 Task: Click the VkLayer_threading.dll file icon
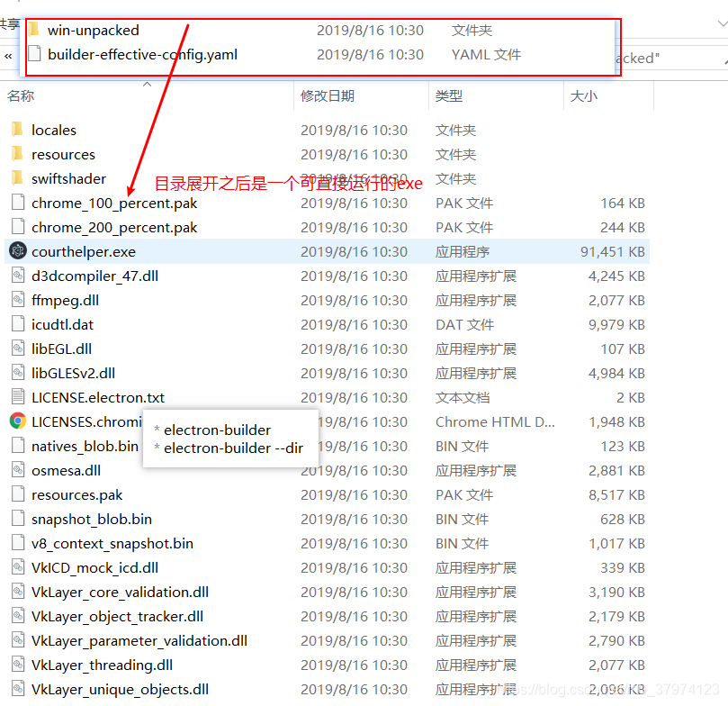pyautogui.click(x=18, y=665)
